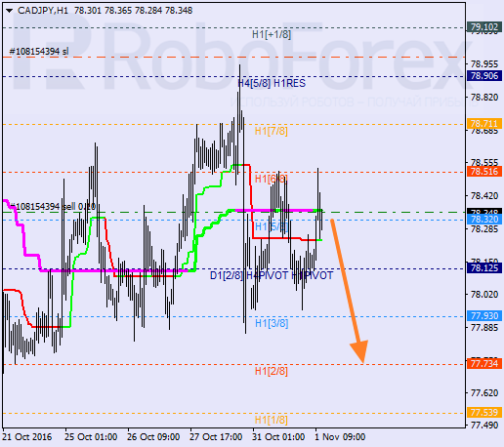
Task: Click the navy 78.125 pivot price tag
Action: (484, 268)
